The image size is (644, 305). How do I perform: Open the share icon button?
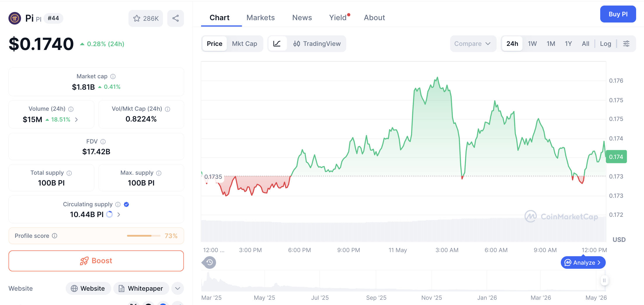point(175,18)
